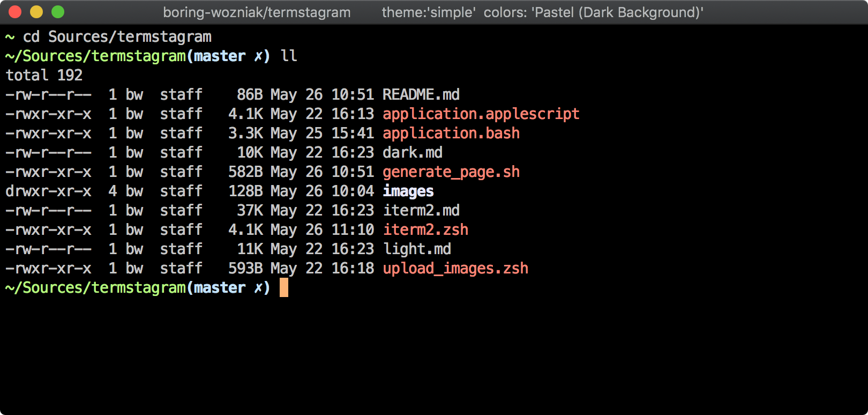
Task: Click the generate_page.sh file name
Action: [x=451, y=172]
